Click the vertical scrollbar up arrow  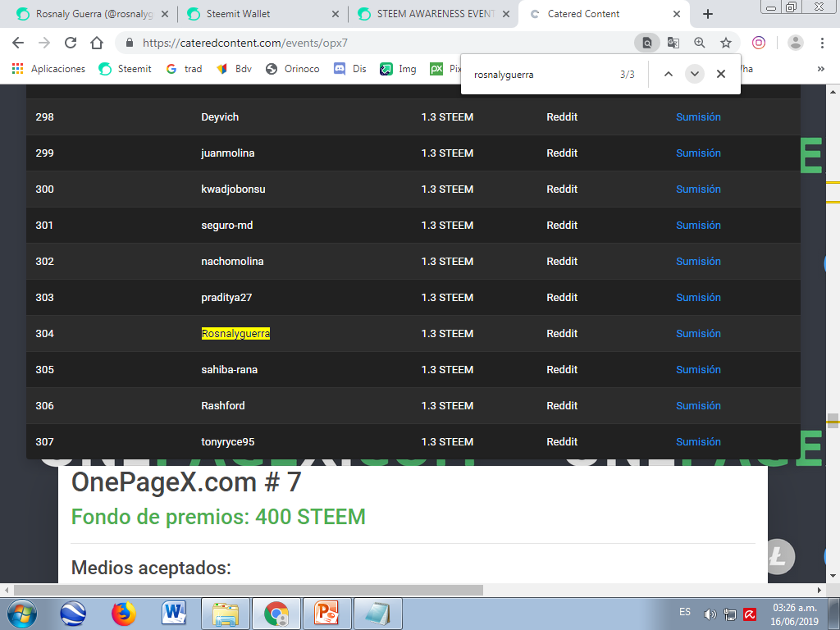833,91
